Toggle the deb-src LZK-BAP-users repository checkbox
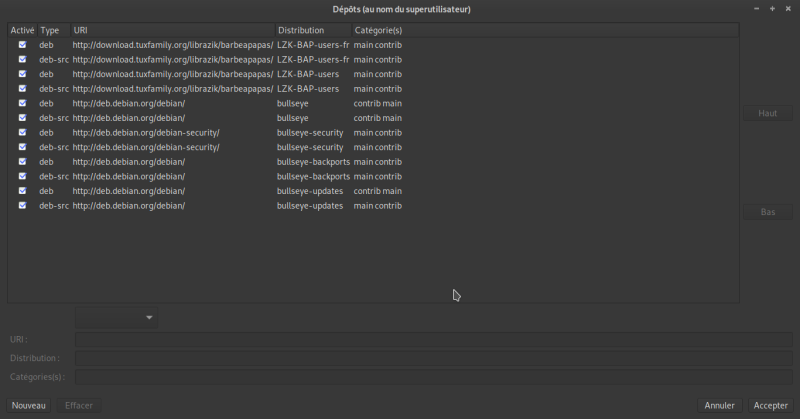This screenshot has height=419, width=800. (x=22, y=88)
